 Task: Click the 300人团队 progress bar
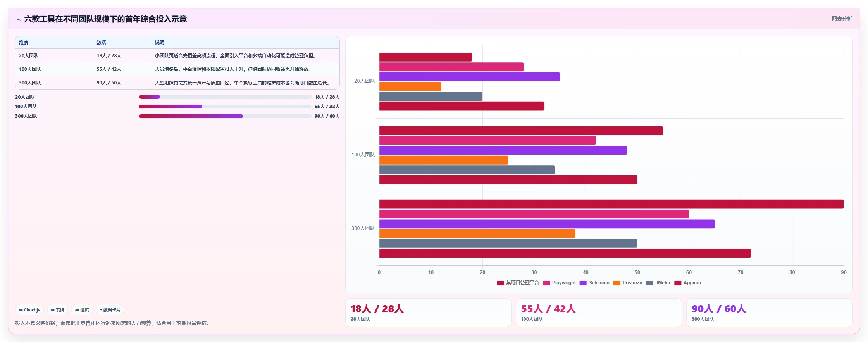[225, 116]
